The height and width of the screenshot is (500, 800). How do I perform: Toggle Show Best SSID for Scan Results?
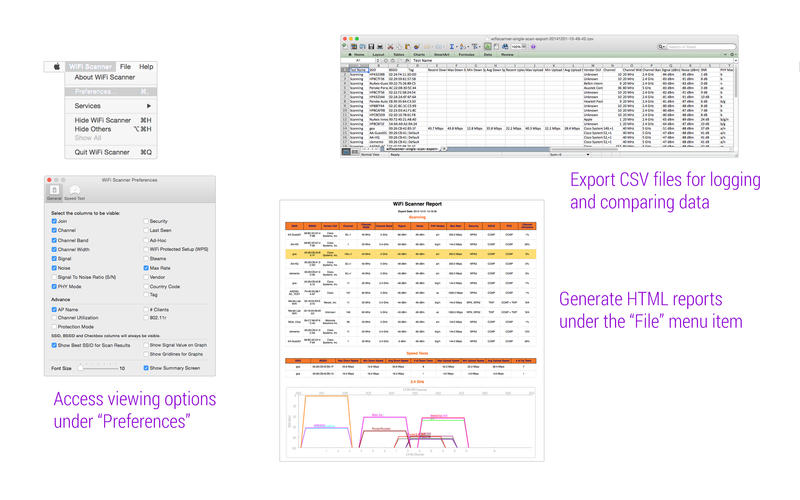(x=54, y=345)
